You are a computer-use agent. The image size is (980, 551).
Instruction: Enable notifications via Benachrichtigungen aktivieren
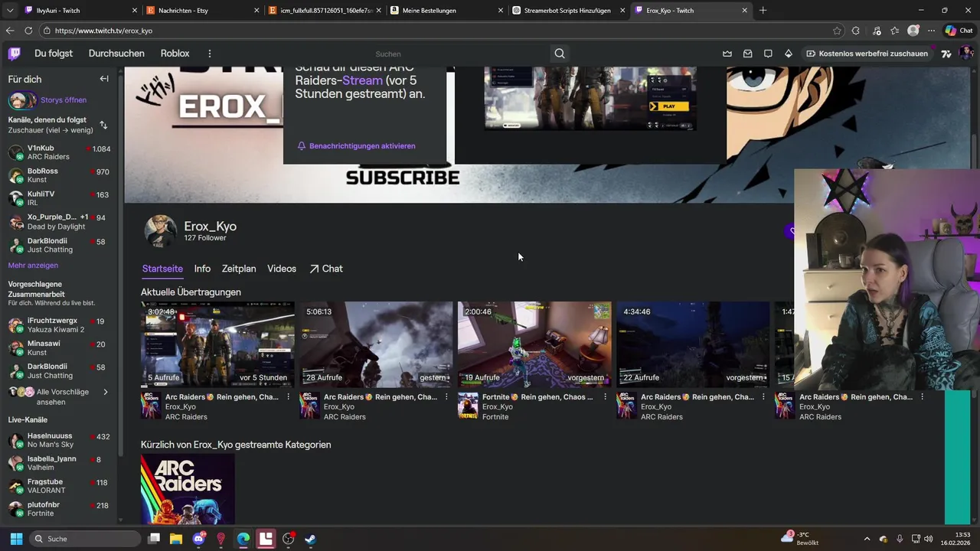coord(356,146)
